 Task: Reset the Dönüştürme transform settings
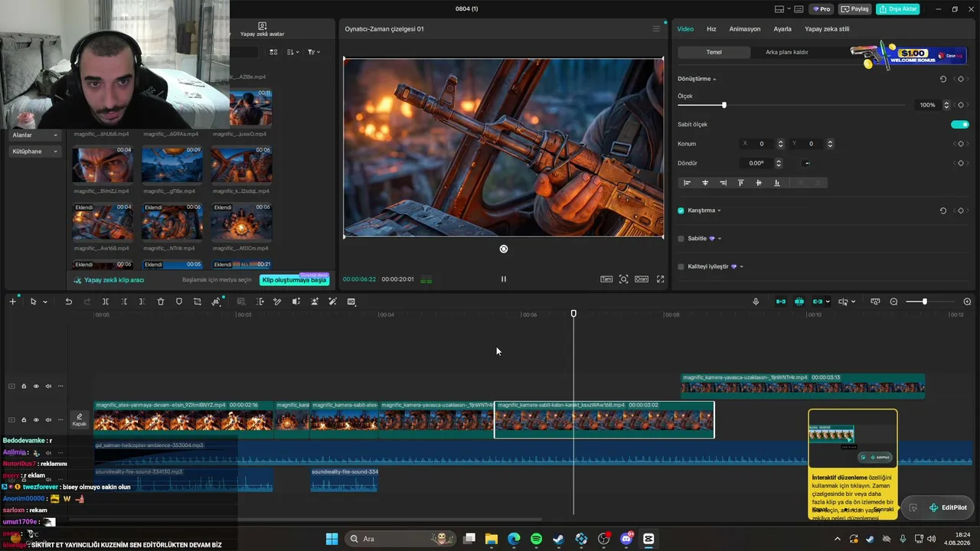pos(943,79)
